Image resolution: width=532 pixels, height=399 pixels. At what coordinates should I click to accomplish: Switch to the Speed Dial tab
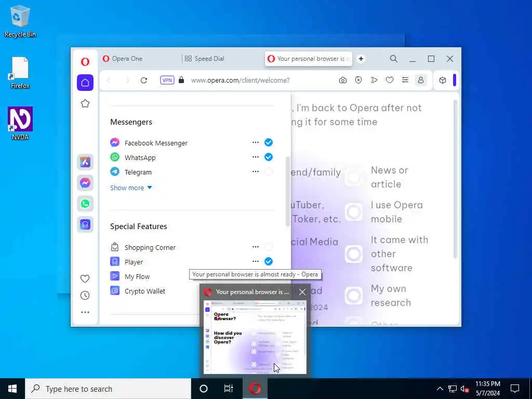pyautogui.click(x=222, y=59)
